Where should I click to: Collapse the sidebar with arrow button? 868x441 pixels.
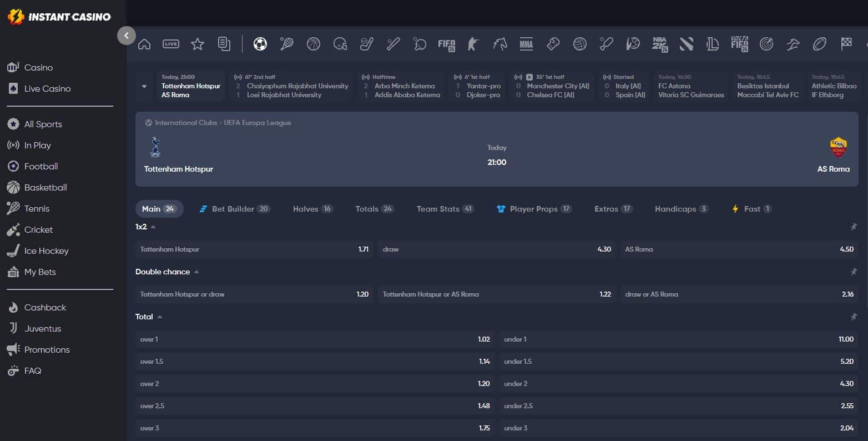[127, 36]
